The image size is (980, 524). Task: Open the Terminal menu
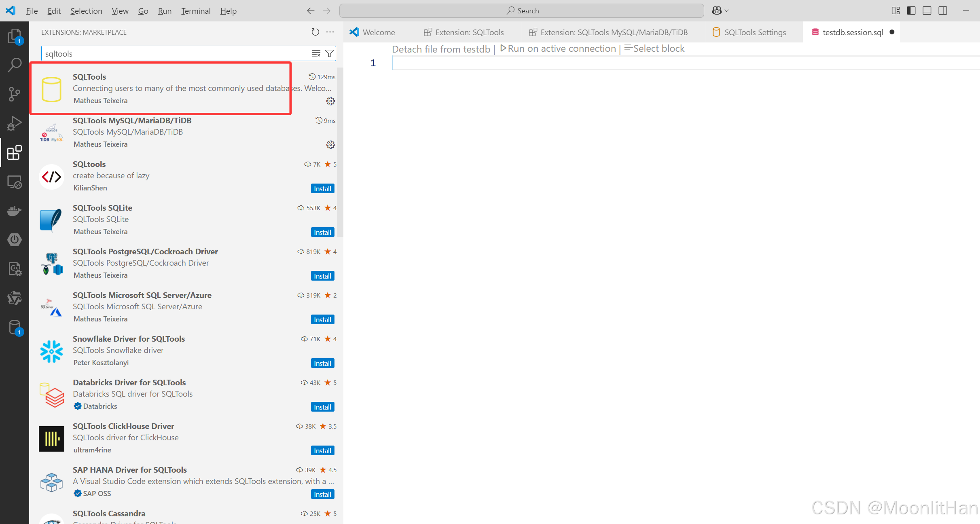point(196,11)
